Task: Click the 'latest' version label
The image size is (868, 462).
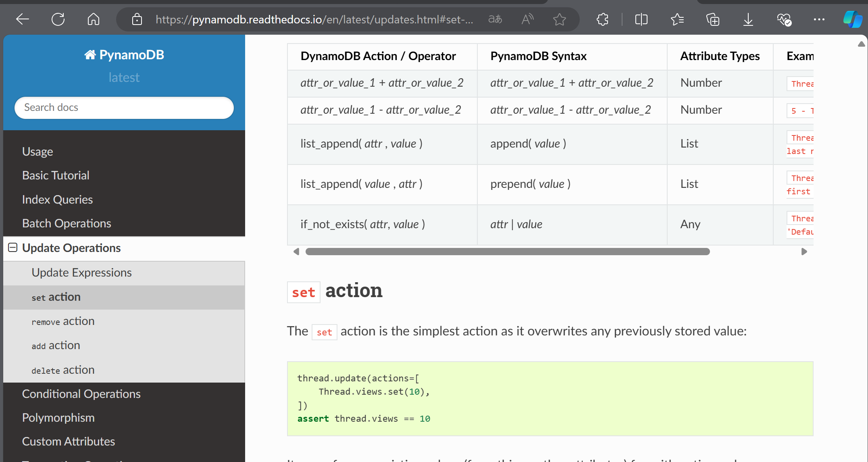Action: pyautogui.click(x=124, y=77)
